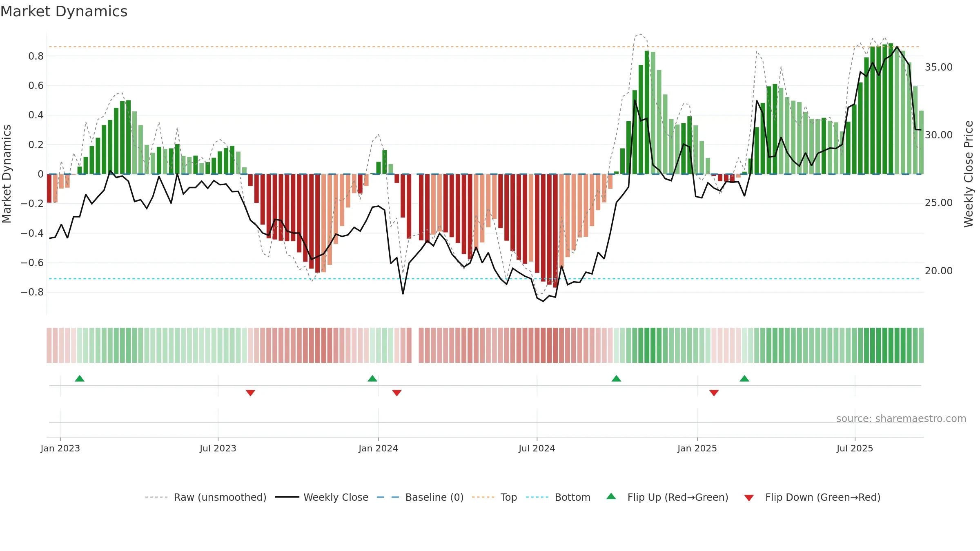Click the Jan 2025 x-axis label
Viewport: 980px width, 551px height.
click(x=697, y=448)
